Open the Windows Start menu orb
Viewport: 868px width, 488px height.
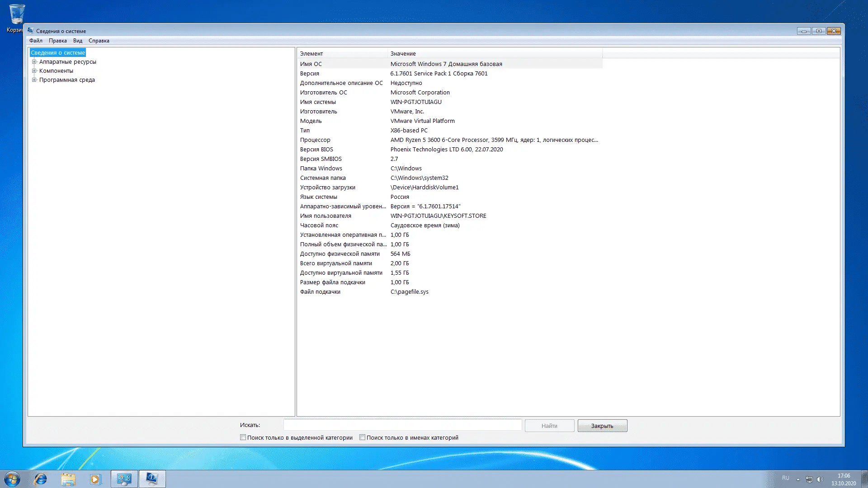point(12,479)
